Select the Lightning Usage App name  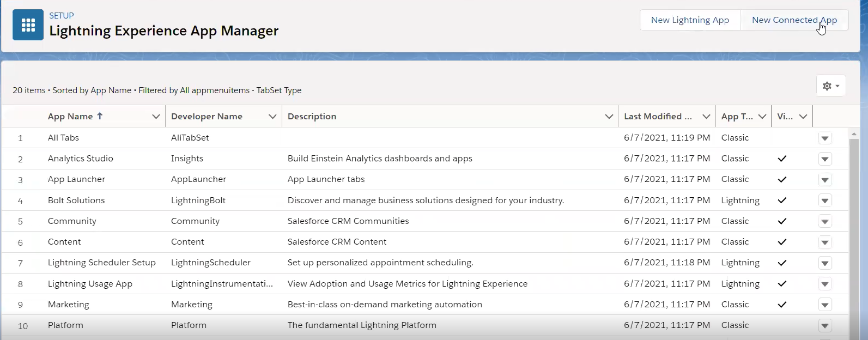[90, 284]
